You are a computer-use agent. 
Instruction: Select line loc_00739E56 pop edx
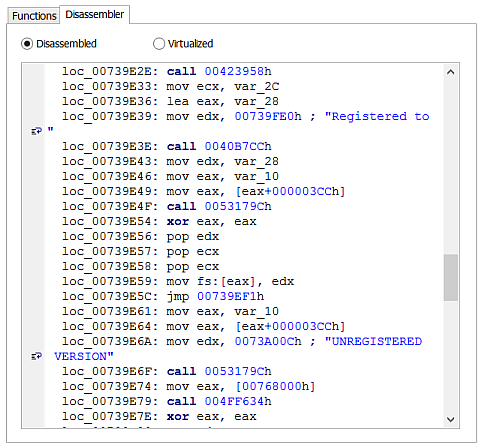click(x=141, y=236)
